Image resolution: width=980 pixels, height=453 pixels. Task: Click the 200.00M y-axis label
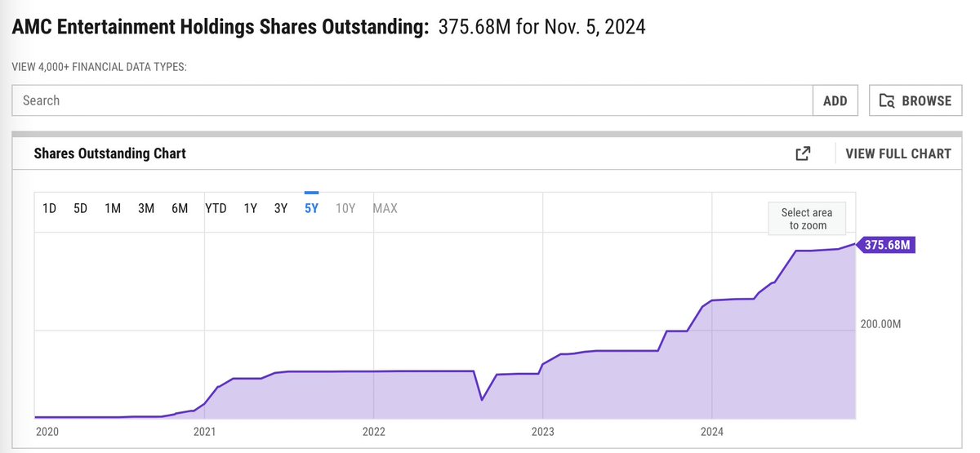[880, 324]
